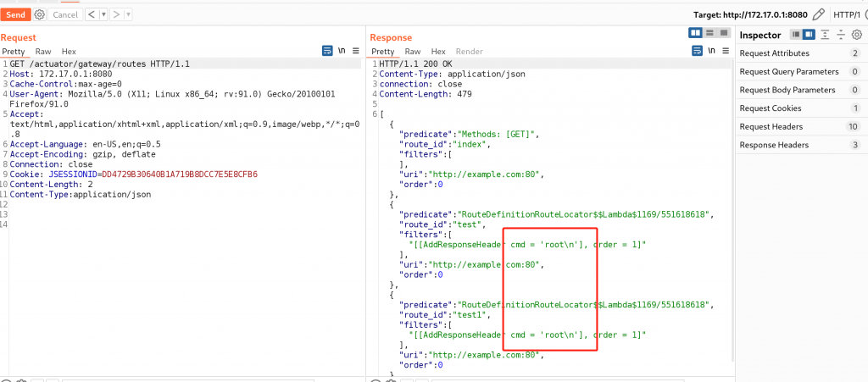Switch Response view to Hex tab
This screenshot has height=382, width=868.
tap(438, 52)
